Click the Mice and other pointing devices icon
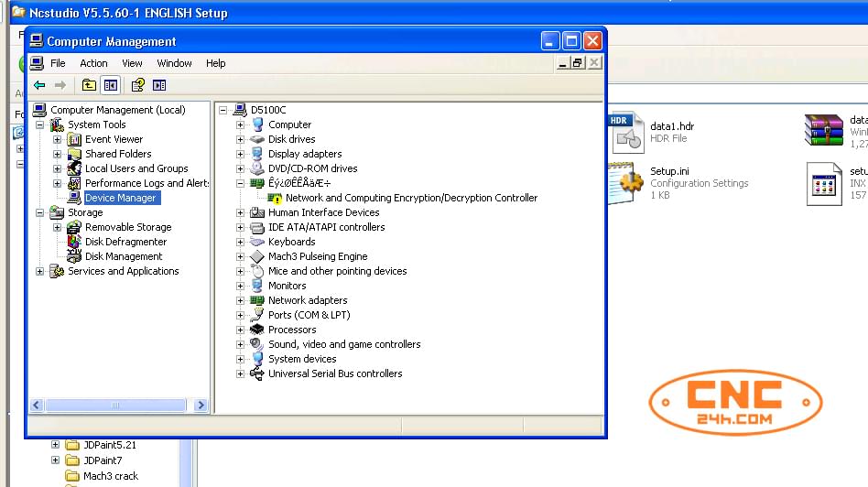Screen dimensions: 868x487 tap(257, 271)
